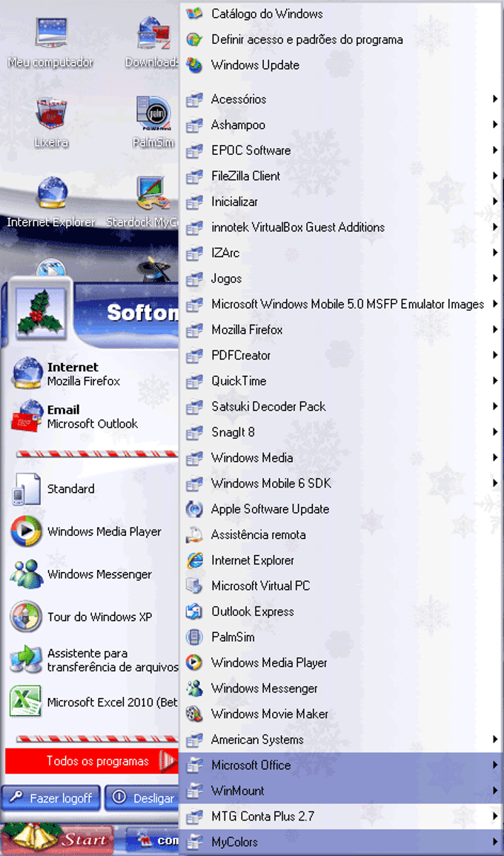Expand Todos os programas

[92, 760]
